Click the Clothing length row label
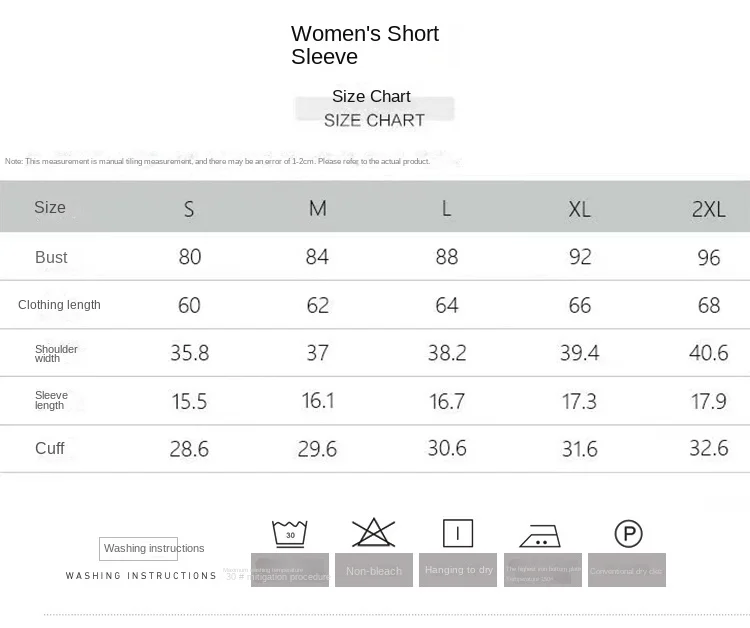The width and height of the screenshot is (750, 628). [59, 304]
